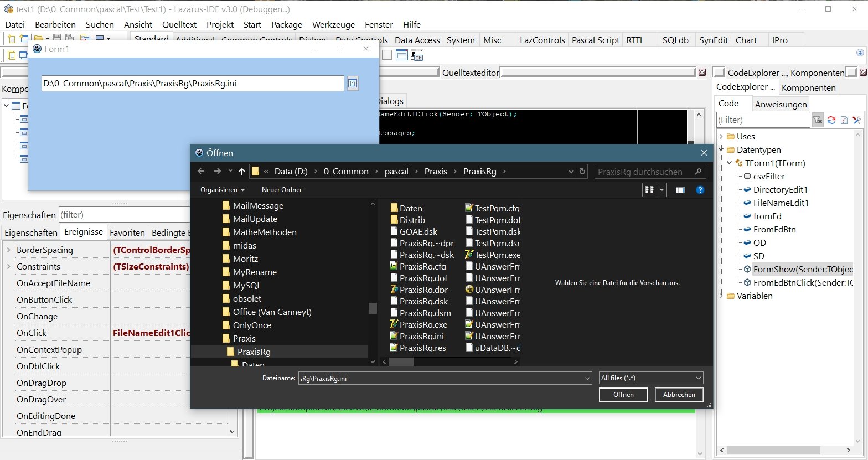Open the Datei menu
Screen dimensions: 868x460
15,24
